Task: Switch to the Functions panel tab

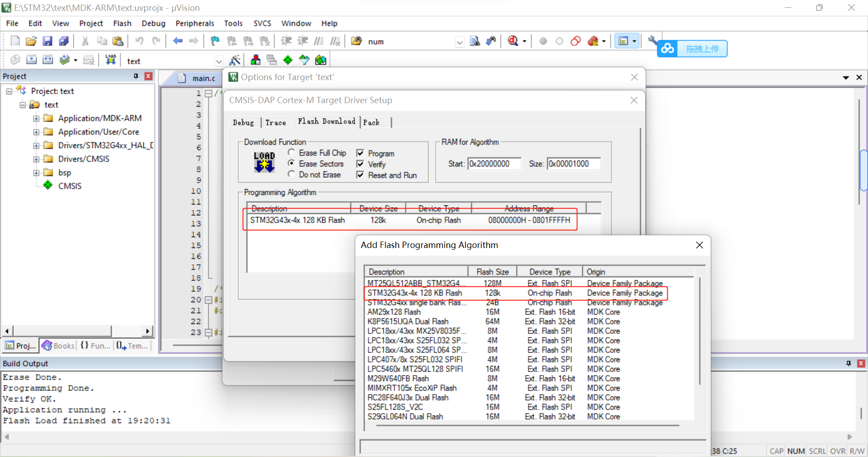Action: 95,346
